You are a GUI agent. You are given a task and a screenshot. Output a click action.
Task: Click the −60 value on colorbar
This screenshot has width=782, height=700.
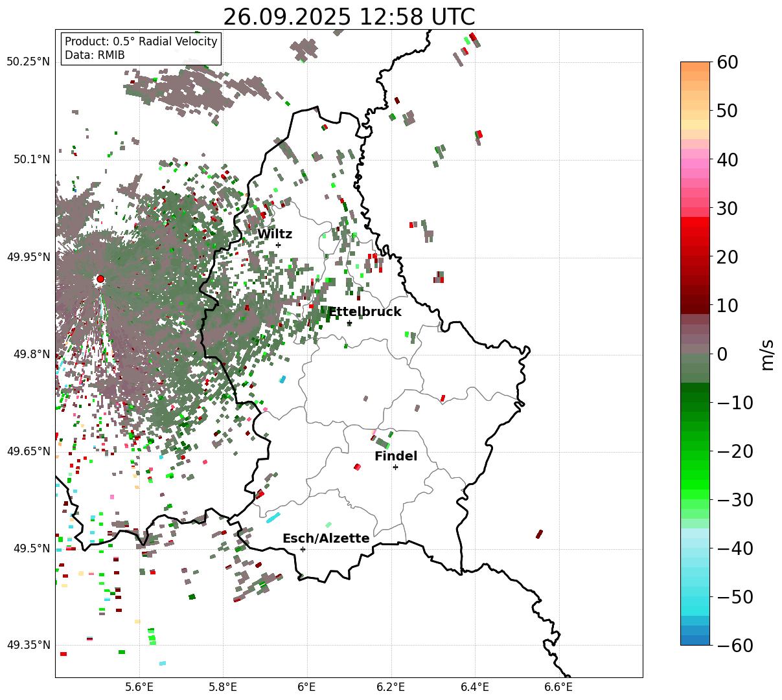[x=735, y=646]
